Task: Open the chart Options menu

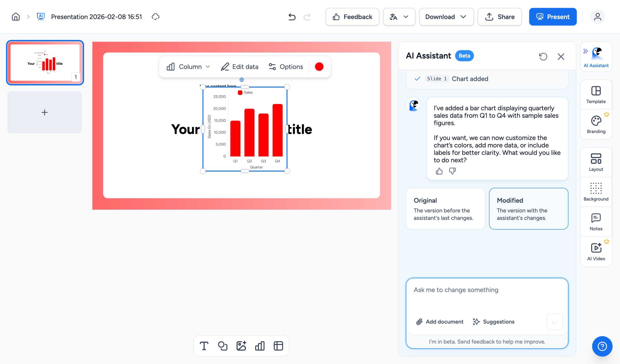Action: click(x=286, y=67)
